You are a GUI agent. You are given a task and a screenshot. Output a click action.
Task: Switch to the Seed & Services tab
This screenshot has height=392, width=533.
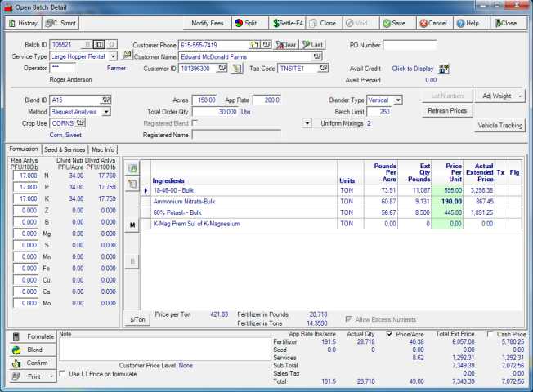tap(65, 149)
